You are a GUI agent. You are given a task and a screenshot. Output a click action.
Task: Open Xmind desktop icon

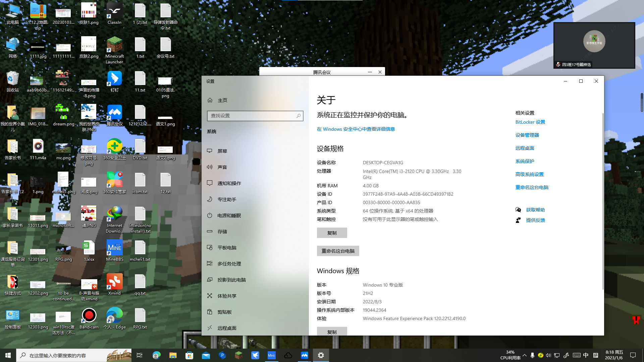tap(114, 285)
